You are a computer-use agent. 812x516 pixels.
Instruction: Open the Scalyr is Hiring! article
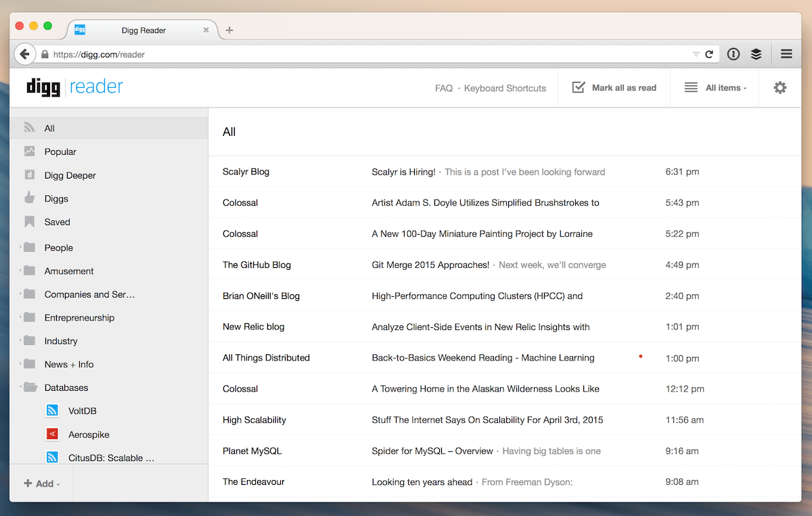tap(403, 172)
